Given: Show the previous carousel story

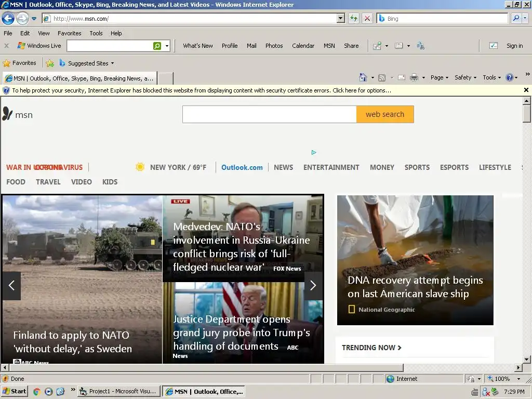Looking at the screenshot, I should [11, 285].
